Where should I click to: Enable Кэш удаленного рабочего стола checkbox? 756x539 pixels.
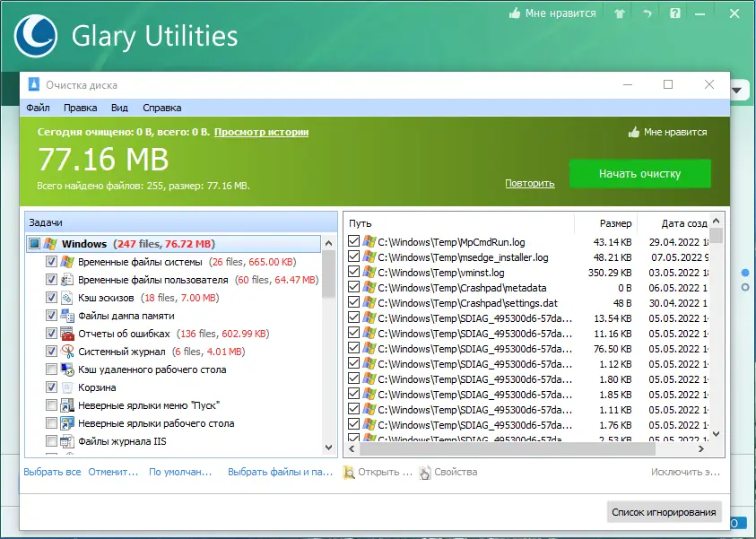(x=51, y=369)
